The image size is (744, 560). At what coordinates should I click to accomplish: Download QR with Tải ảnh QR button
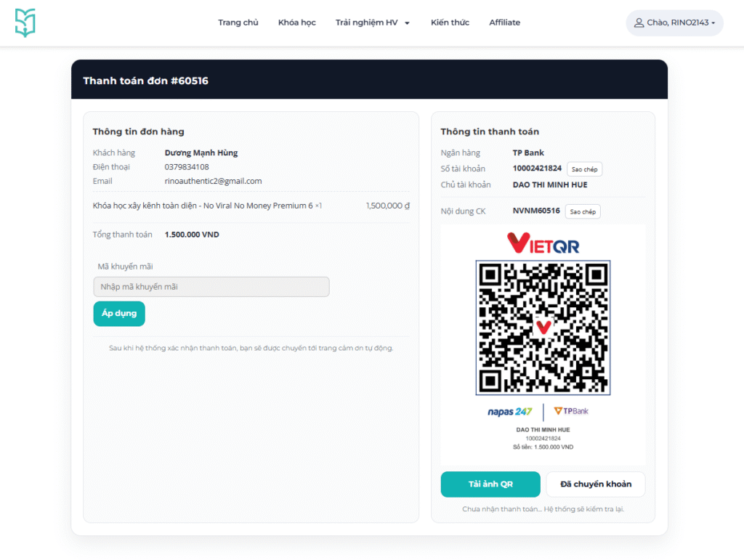(490, 484)
